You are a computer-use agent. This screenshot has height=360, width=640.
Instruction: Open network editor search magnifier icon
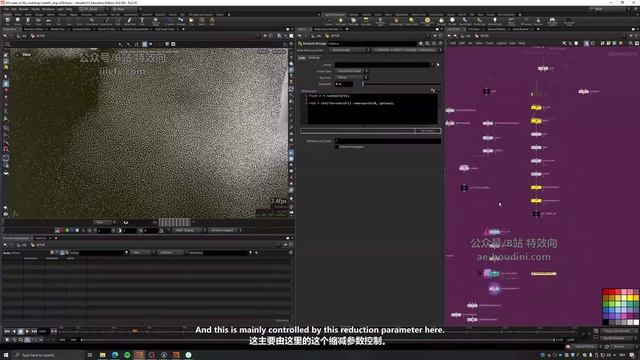631,43
